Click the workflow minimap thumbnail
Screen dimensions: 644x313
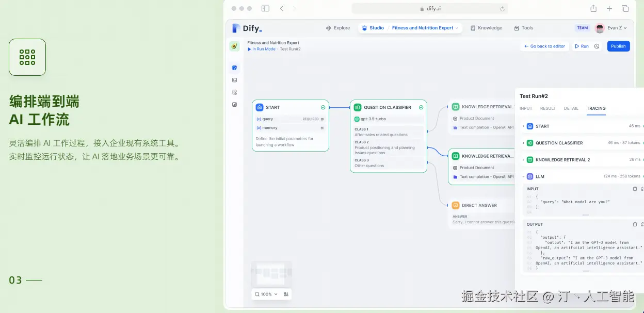click(x=271, y=274)
